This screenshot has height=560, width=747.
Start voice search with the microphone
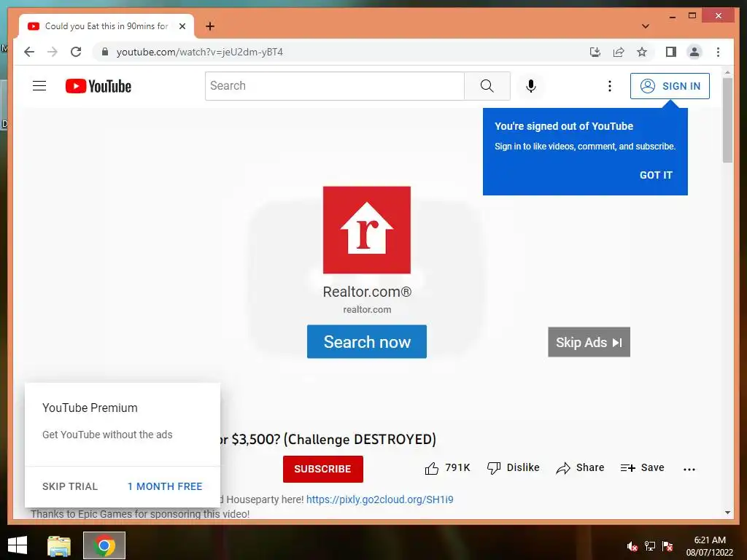[531, 86]
